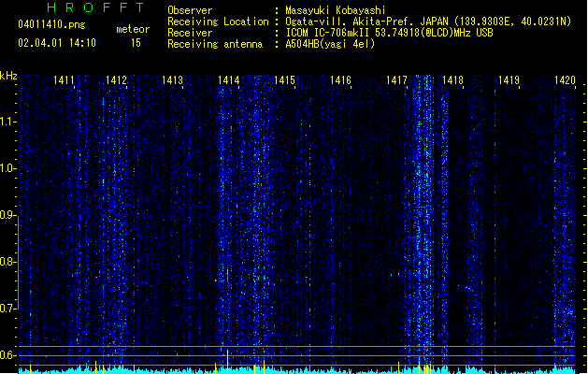
Task: Select the file name 04011410.png
Action: pos(51,24)
